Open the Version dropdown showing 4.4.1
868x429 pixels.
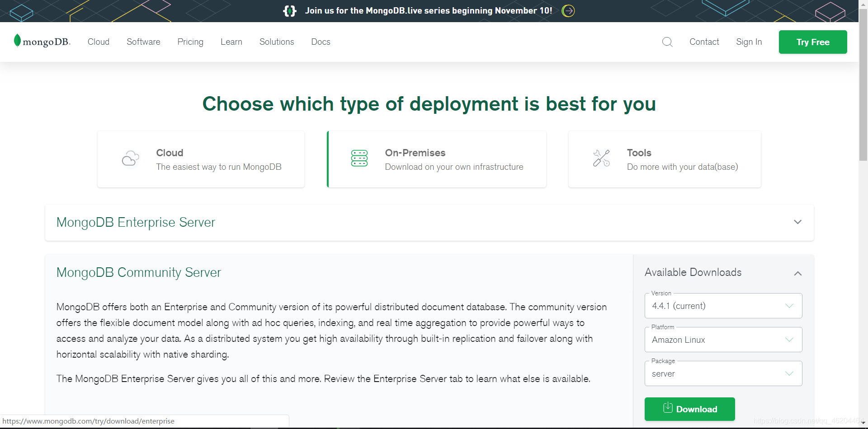(x=723, y=306)
